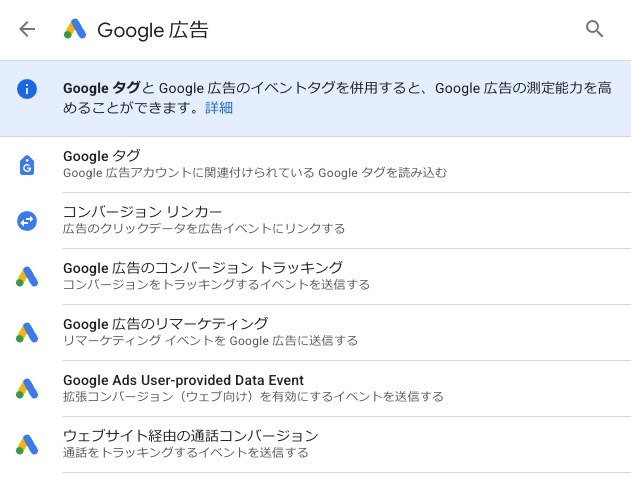
Task: Open the 詳細 link in the banner
Action: point(219,108)
